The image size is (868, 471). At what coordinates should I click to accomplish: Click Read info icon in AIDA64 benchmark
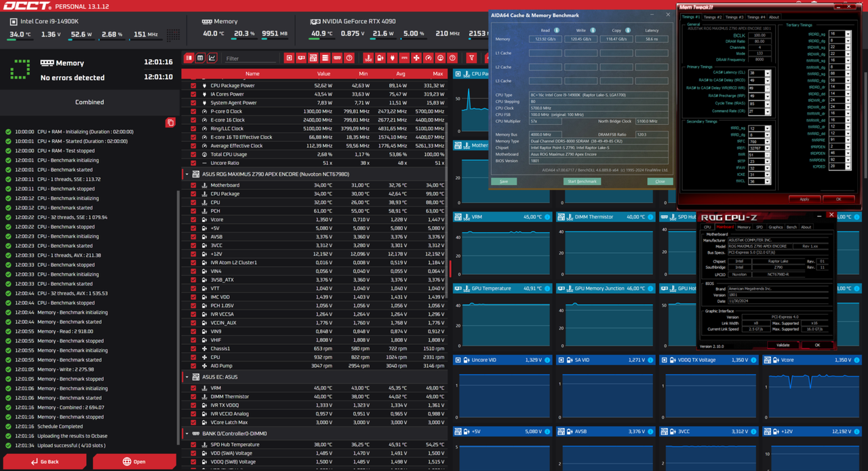[x=557, y=30]
